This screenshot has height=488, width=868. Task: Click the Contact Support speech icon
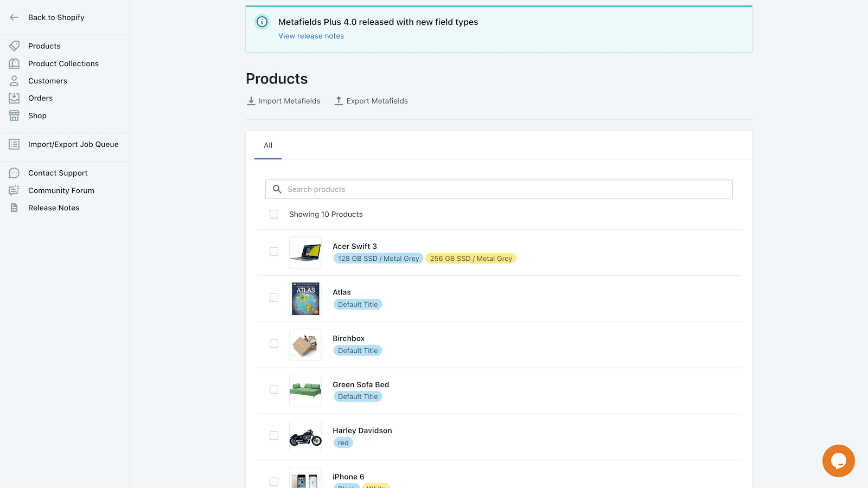click(14, 173)
